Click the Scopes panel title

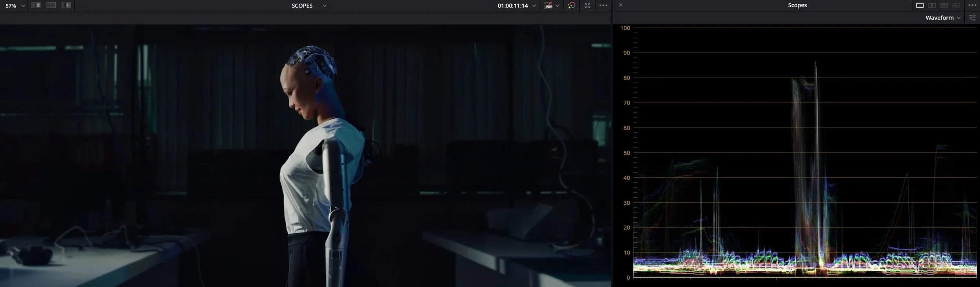pos(797,5)
